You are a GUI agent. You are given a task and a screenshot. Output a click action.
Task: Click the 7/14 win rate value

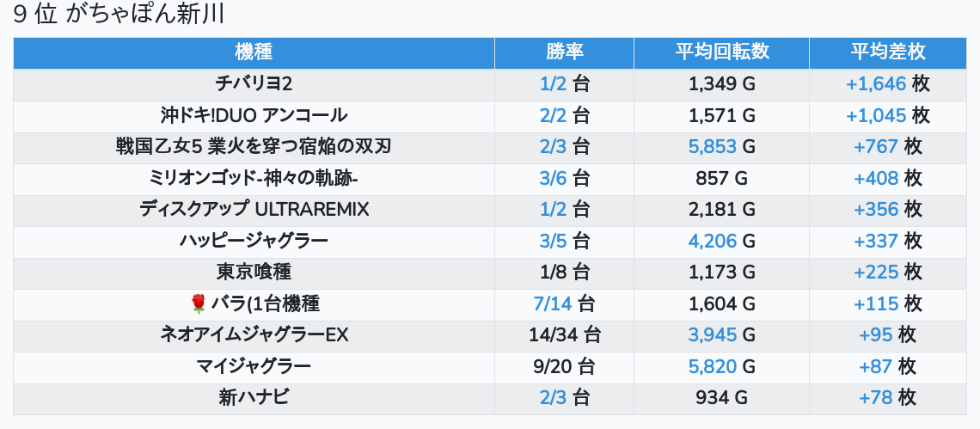point(553,304)
